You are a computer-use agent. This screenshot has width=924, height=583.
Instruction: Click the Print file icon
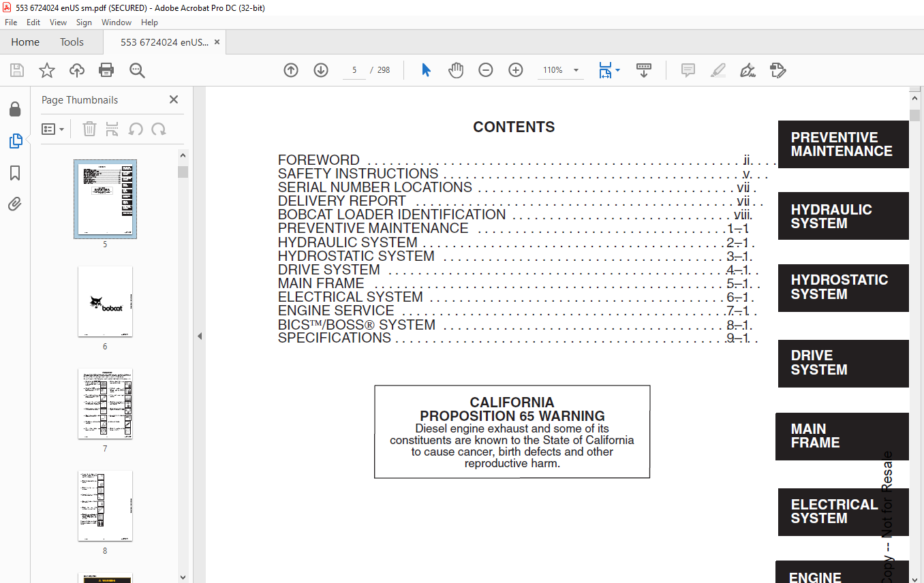coord(106,70)
